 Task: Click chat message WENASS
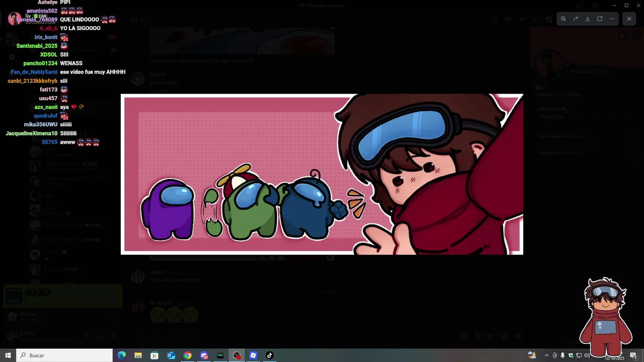click(71, 63)
